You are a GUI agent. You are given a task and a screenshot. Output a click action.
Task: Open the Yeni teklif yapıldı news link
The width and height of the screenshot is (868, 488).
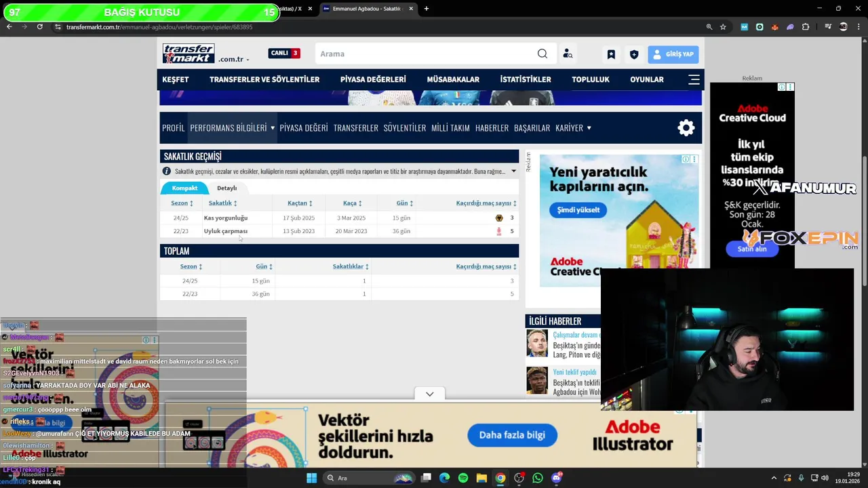[x=574, y=372]
